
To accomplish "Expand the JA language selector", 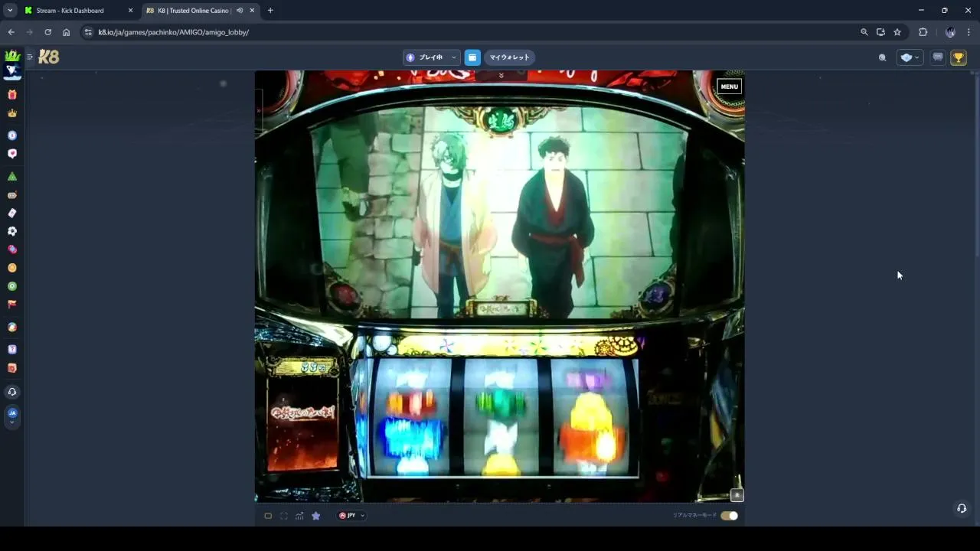I will tap(11, 416).
